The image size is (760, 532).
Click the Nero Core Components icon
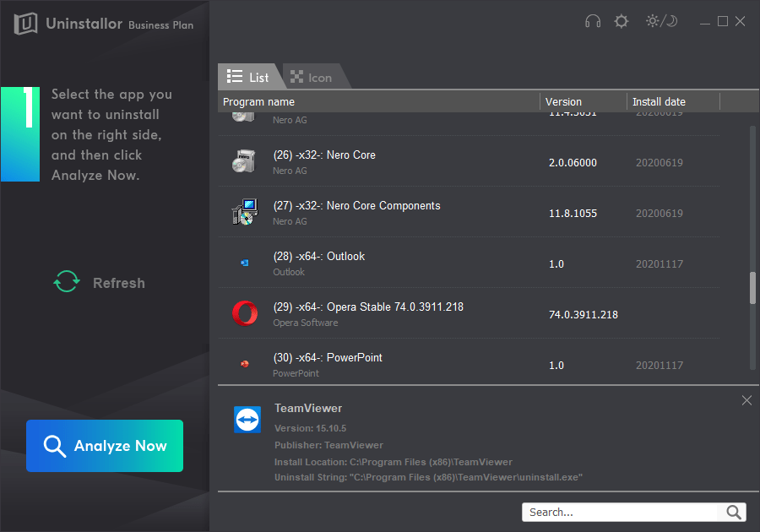(244, 212)
